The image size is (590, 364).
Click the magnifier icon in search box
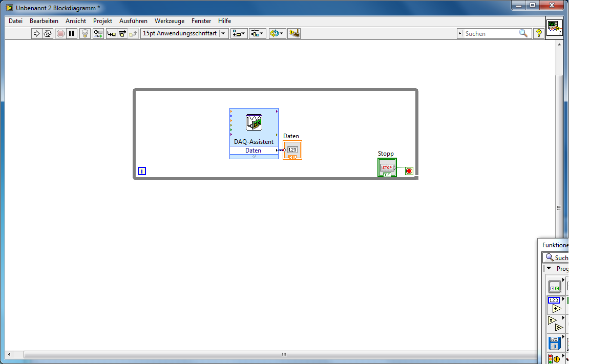pos(523,33)
